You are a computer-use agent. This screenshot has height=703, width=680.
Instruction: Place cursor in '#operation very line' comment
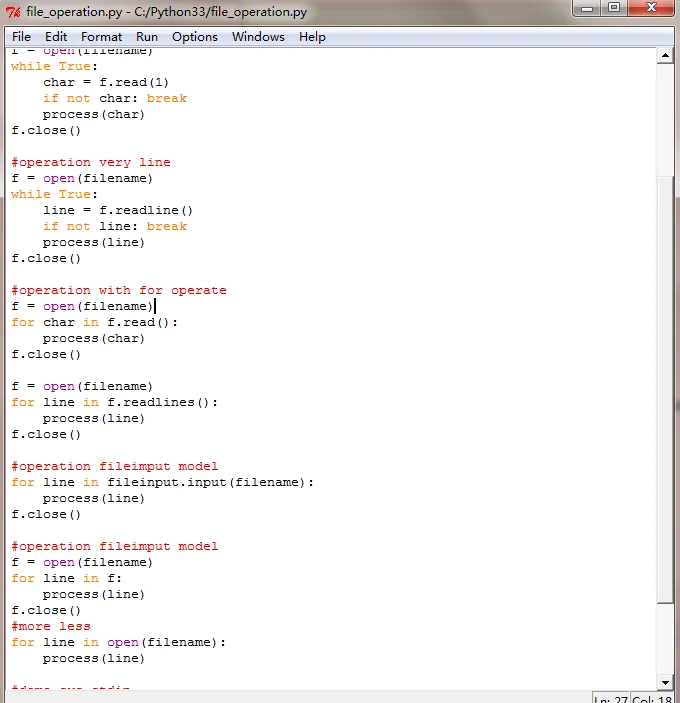coord(91,162)
